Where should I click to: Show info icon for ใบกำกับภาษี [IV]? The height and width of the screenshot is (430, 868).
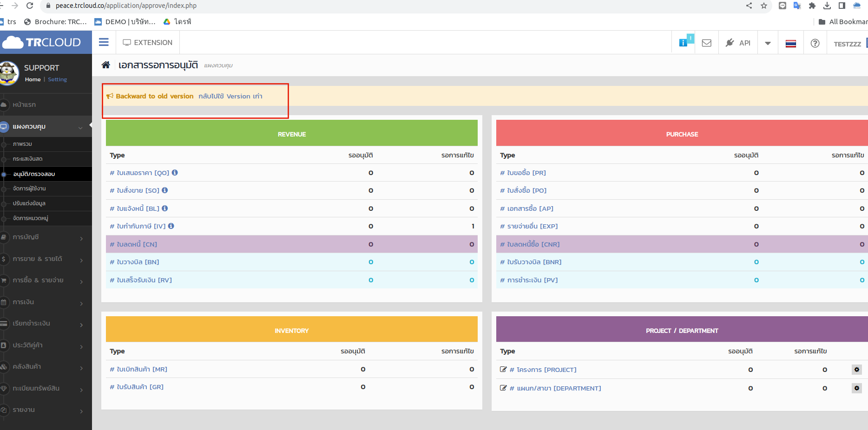pyautogui.click(x=171, y=226)
